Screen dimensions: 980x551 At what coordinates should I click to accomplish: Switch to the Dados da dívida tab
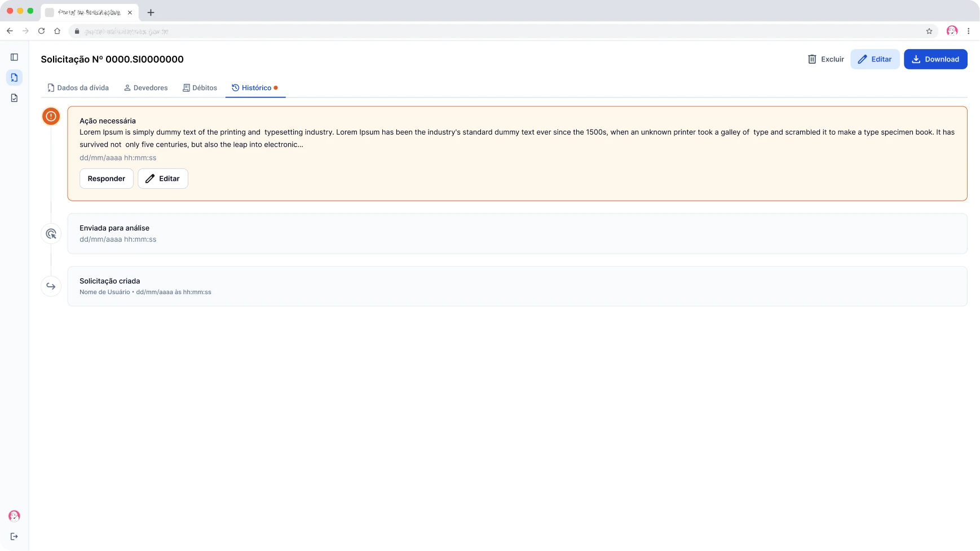coord(78,88)
